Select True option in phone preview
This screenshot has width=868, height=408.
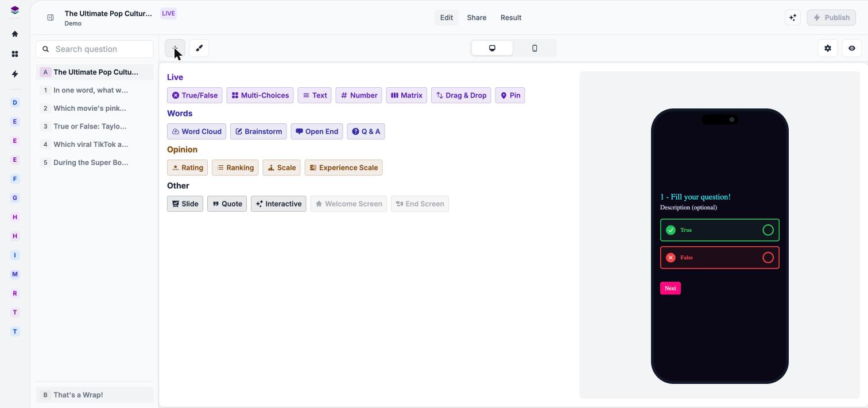[720, 230]
